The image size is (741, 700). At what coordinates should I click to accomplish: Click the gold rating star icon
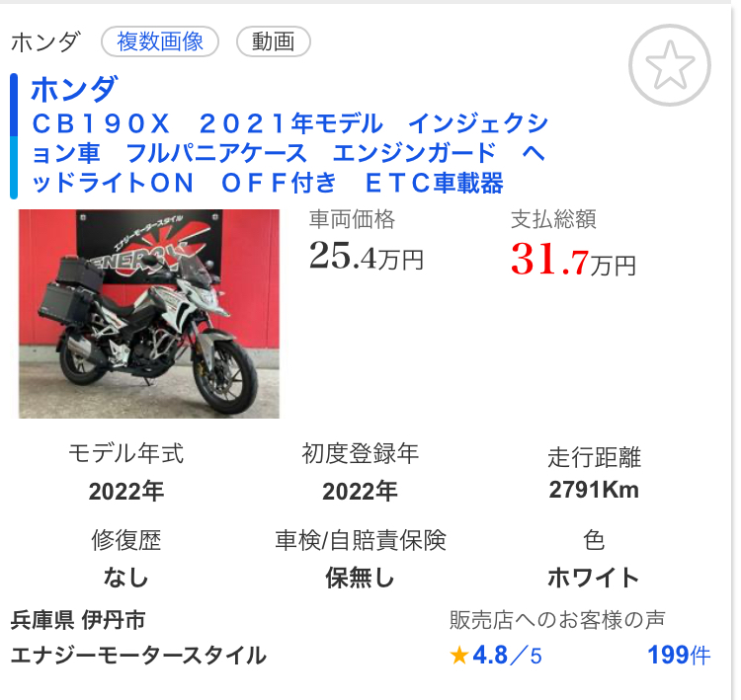458,656
